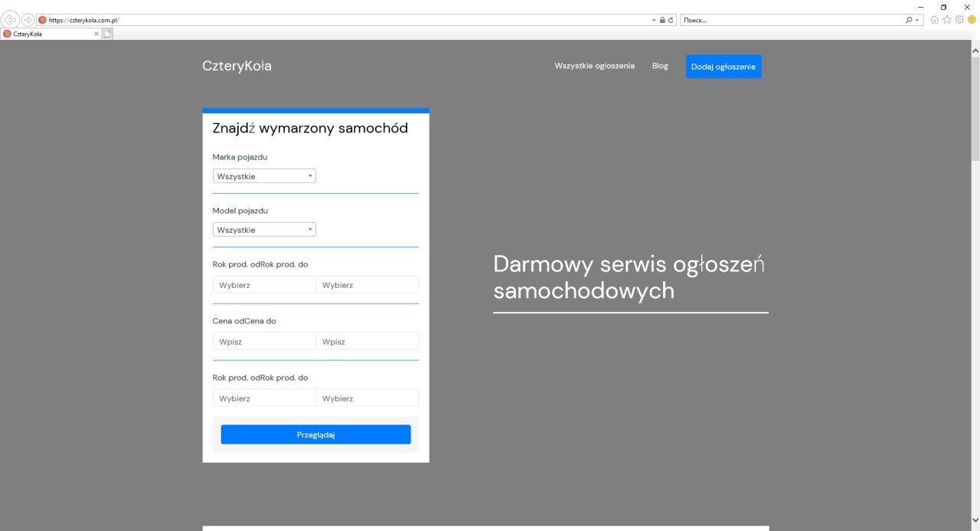Click the heading Znajdź wymarzony samochód

[x=310, y=128]
